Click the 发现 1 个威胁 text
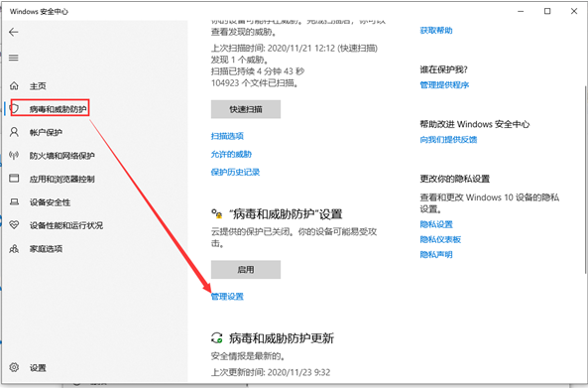This screenshot has height=389, width=588. [239, 60]
